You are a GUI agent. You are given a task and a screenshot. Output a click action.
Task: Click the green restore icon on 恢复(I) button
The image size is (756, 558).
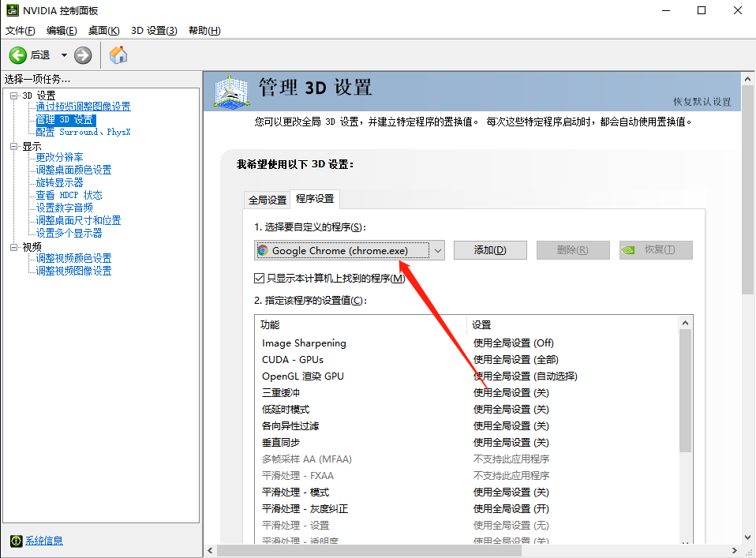[627, 250]
